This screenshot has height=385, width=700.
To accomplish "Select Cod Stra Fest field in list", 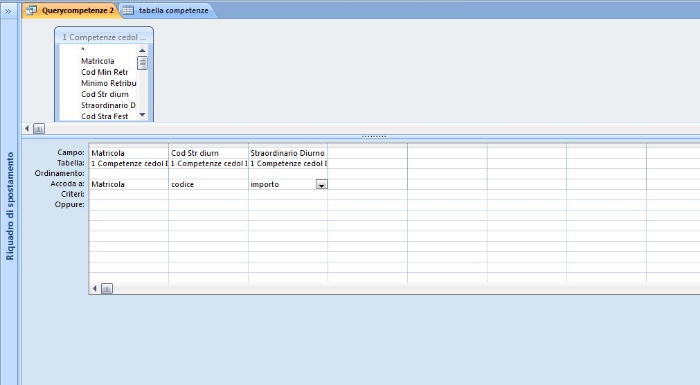I will point(104,116).
